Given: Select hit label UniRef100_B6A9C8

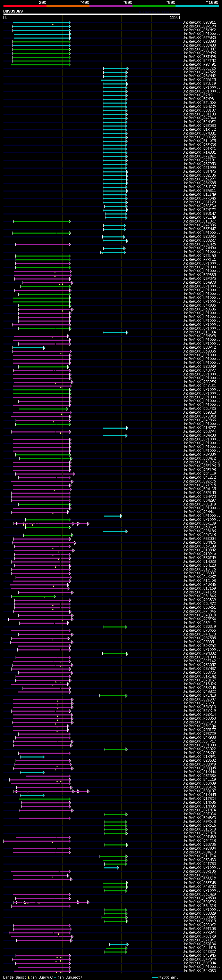Looking at the screenshot, I should coord(199,282).
